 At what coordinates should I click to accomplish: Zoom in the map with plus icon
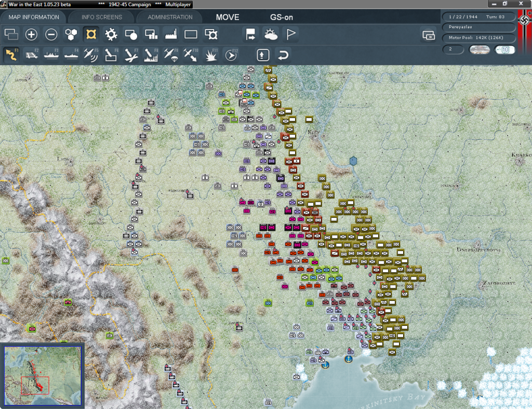pos(31,34)
